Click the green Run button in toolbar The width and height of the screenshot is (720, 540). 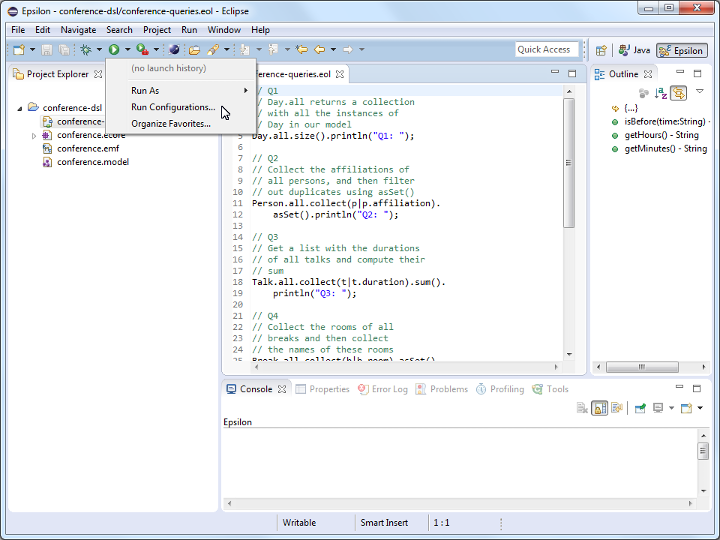point(114,49)
